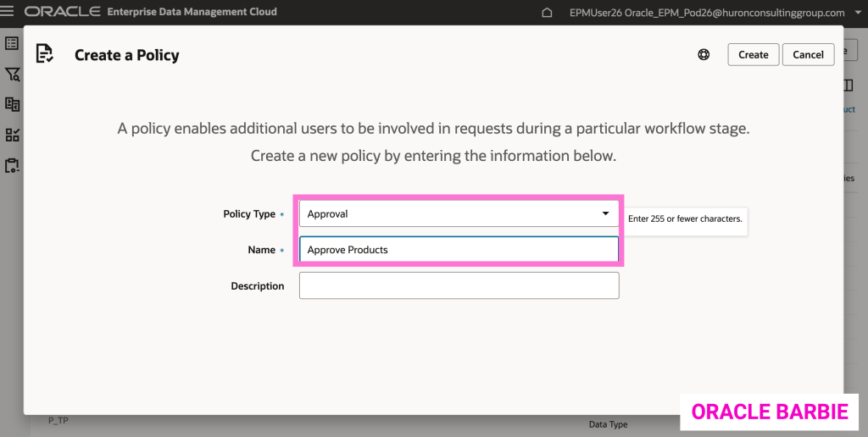Click the Home icon in header
The image size is (868, 437).
[547, 13]
